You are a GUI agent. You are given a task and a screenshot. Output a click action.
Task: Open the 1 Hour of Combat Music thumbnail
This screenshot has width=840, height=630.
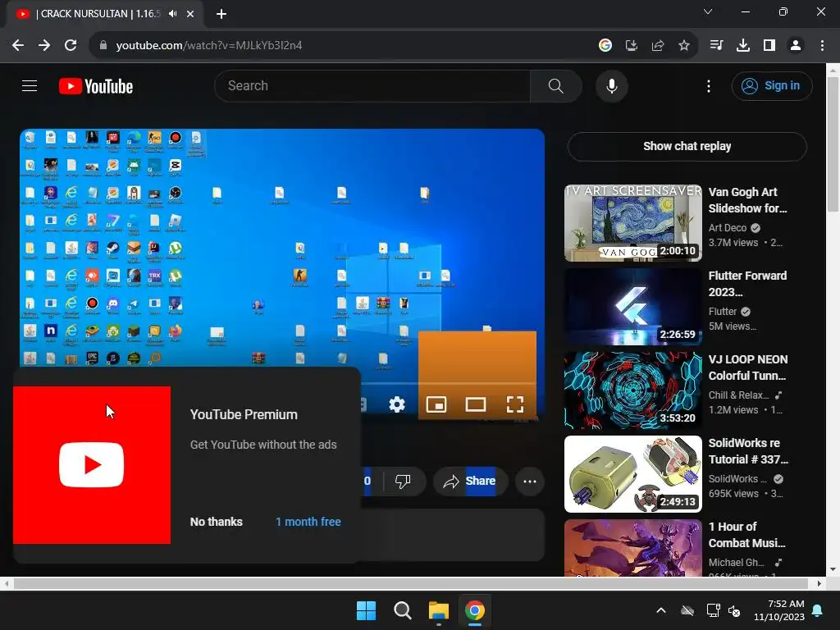tap(632, 548)
